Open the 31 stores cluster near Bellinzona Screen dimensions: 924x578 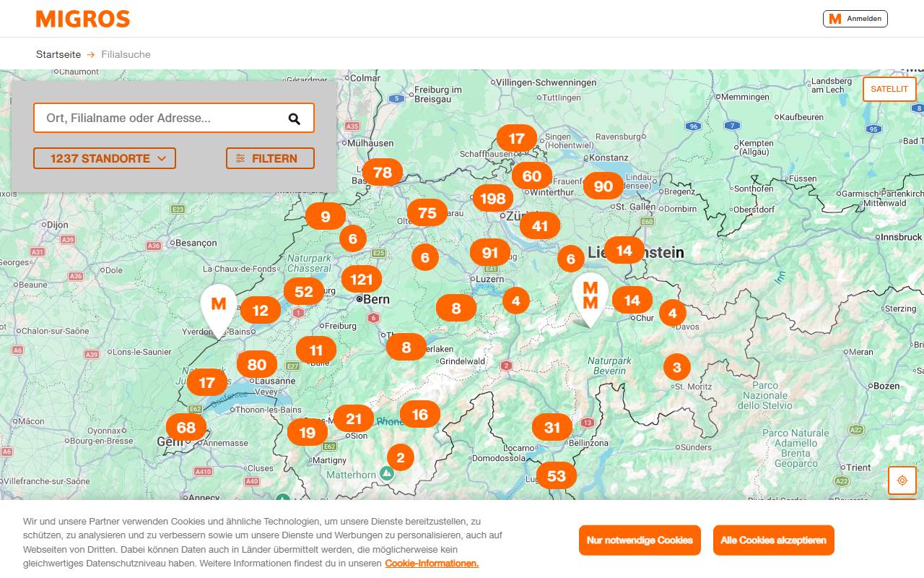552,427
